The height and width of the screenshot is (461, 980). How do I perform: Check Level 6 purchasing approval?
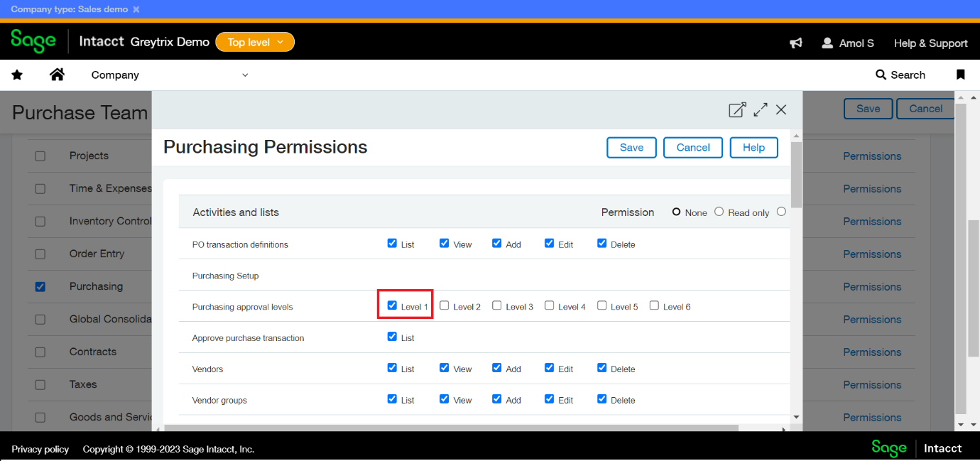[x=654, y=305]
